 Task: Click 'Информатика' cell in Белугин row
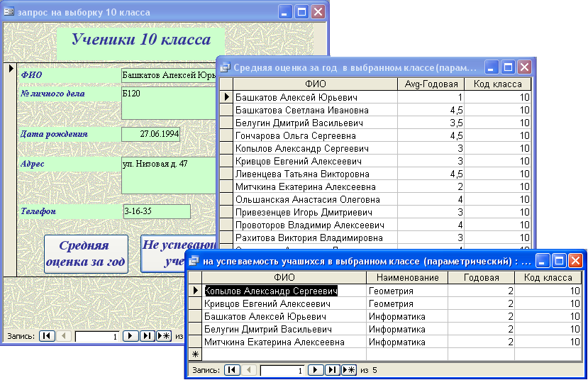pos(407,329)
